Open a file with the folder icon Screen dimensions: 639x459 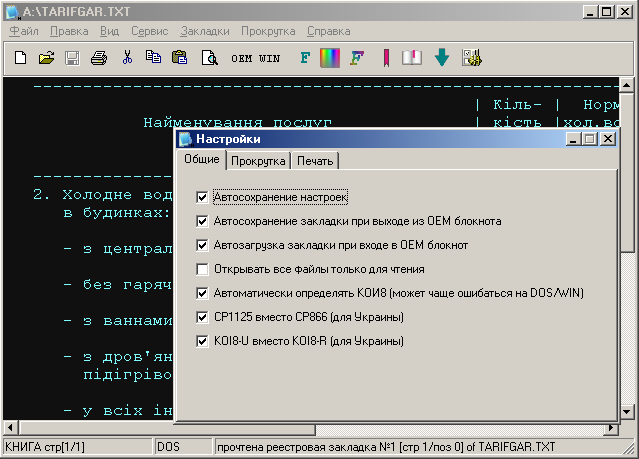coord(46,58)
